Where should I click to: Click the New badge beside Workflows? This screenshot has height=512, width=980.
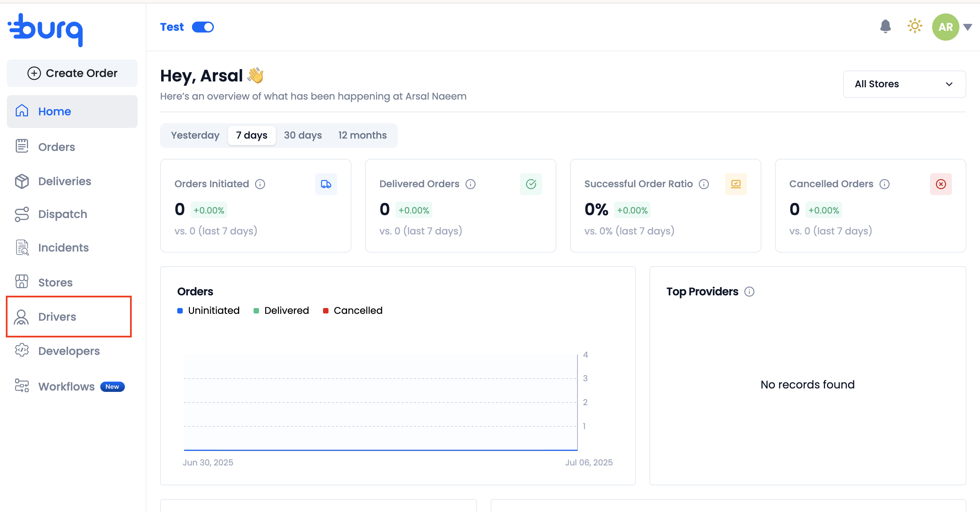(112, 386)
